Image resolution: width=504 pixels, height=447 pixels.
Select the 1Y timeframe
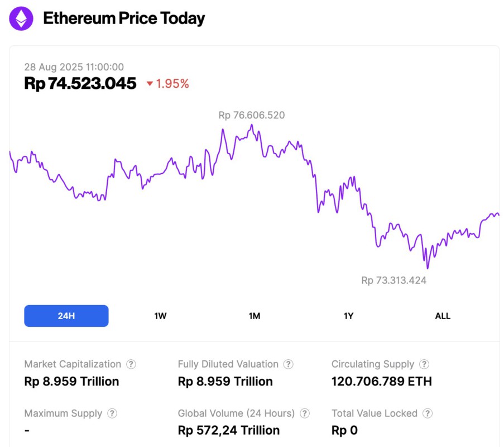coord(348,316)
